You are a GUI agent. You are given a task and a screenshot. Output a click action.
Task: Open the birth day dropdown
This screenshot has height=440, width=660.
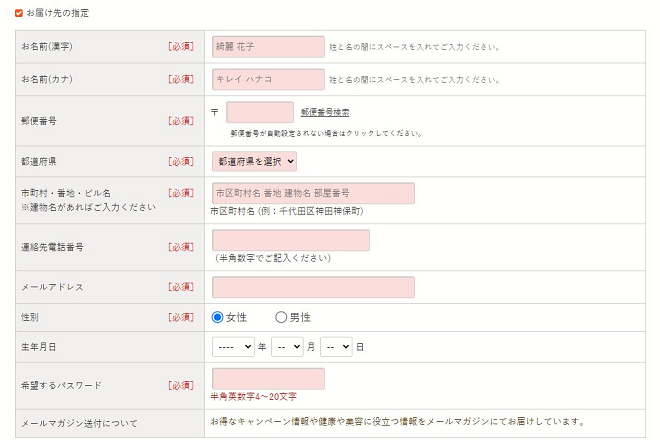point(336,346)
